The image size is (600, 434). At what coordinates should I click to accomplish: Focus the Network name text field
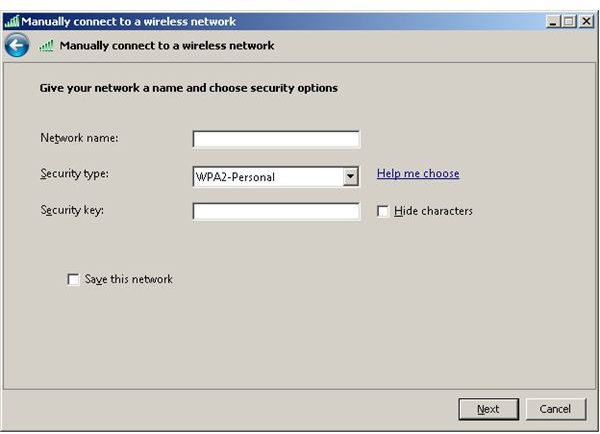(276, 139)
